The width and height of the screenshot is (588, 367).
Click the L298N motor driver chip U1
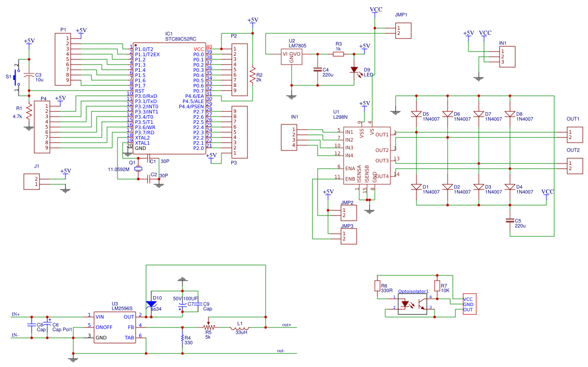point(367,156)
